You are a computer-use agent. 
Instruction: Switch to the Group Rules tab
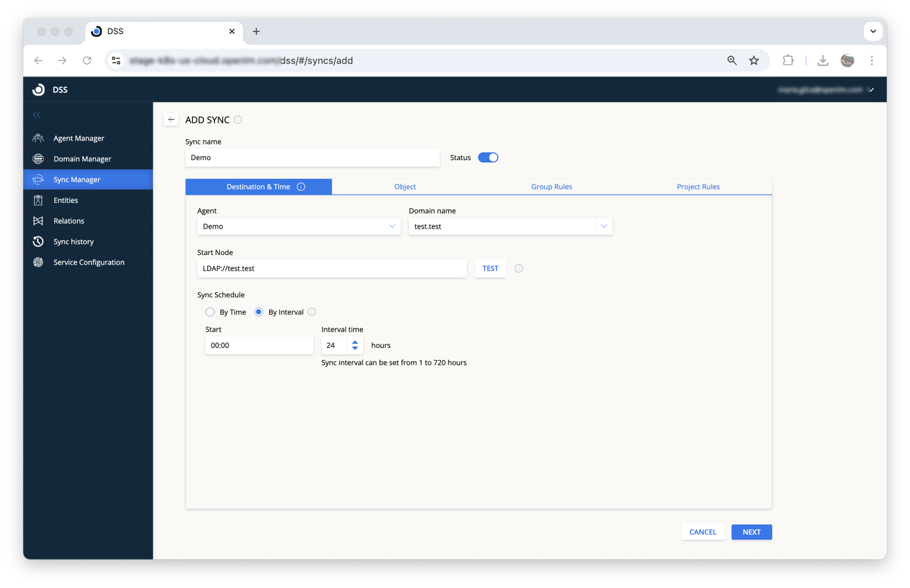point(551,187)
